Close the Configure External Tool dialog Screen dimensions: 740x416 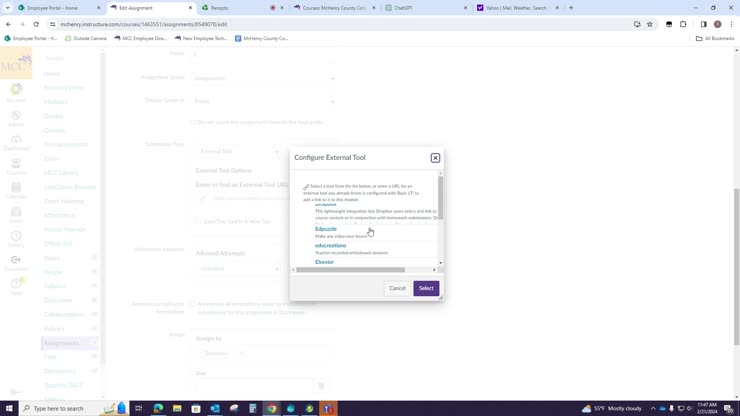click(435, 158)
